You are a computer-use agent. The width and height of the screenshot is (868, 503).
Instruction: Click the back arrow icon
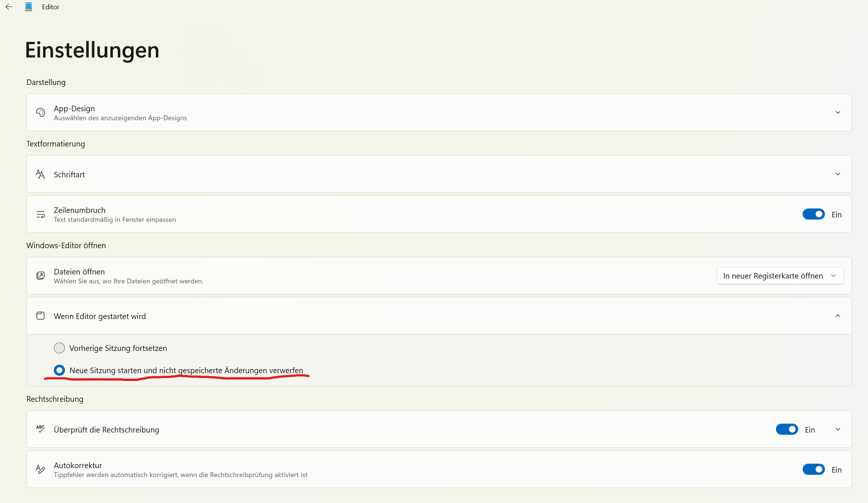click(9, 7)
